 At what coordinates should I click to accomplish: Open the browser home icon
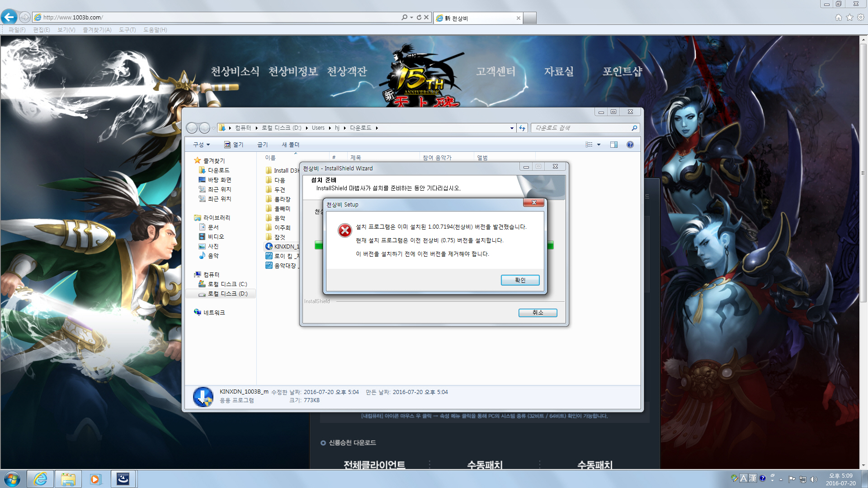(x=838, y=17)
